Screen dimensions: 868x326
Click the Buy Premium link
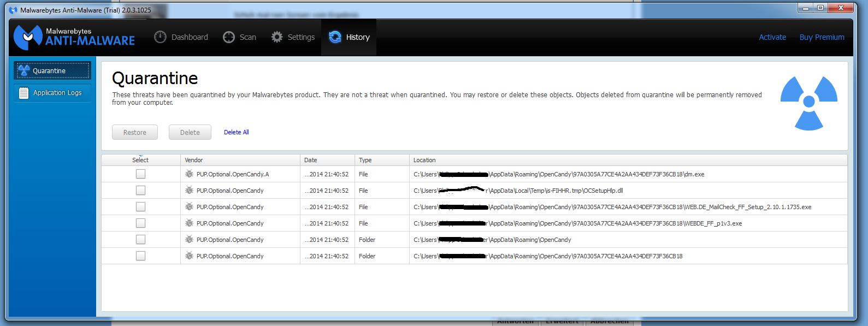pos(822,37)
